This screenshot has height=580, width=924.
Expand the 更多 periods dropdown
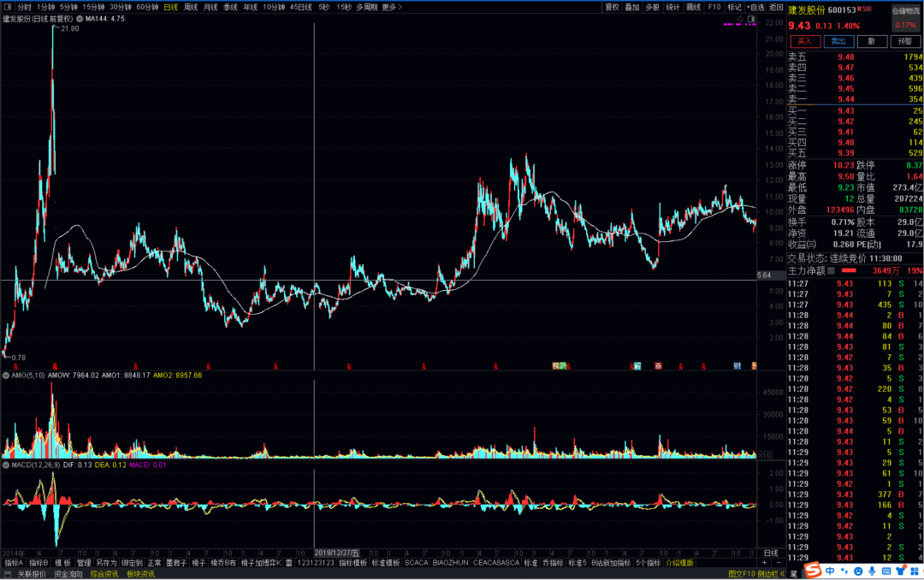pyautogui.click(x=391, y=7)
